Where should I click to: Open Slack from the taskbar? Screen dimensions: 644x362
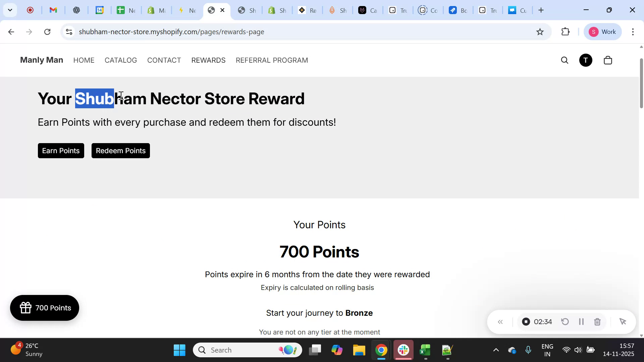pos(404,350)
